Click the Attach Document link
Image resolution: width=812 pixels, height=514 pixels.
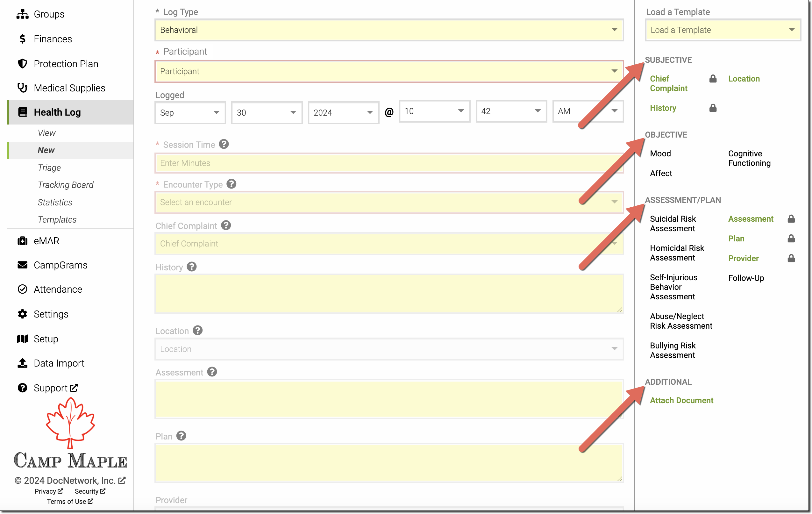[681, 400]
